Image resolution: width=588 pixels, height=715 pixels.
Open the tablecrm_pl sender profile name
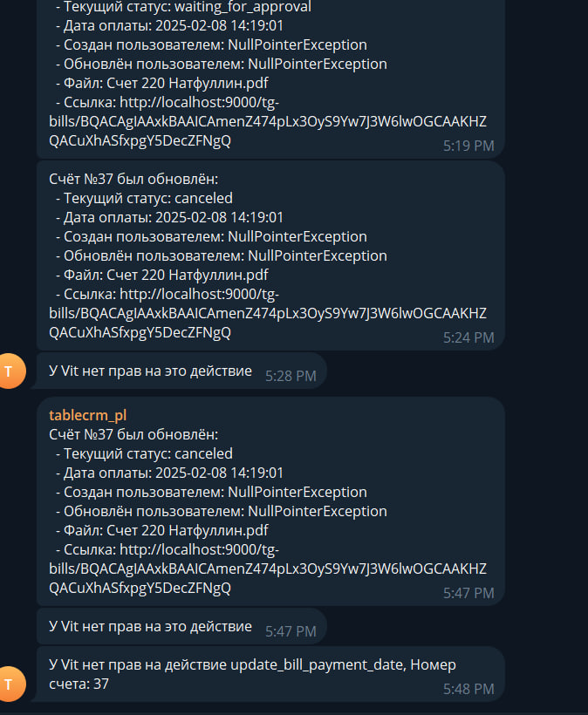click(x=87, y=415)
